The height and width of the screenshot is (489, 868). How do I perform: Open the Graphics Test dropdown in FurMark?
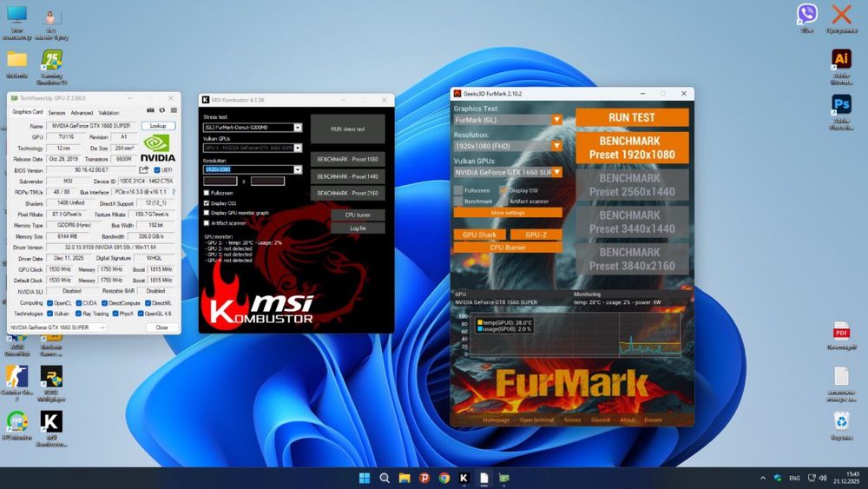pos(508,120)
